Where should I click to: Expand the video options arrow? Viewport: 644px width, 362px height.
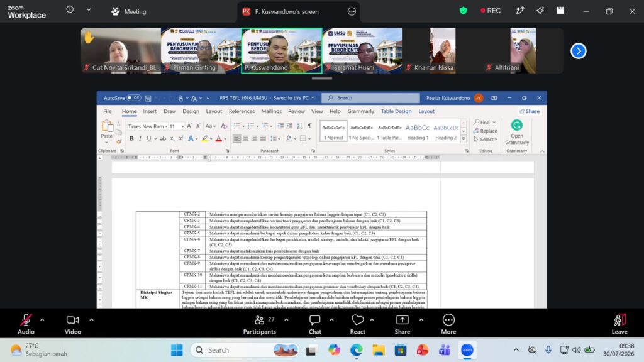tap(91, 320)
